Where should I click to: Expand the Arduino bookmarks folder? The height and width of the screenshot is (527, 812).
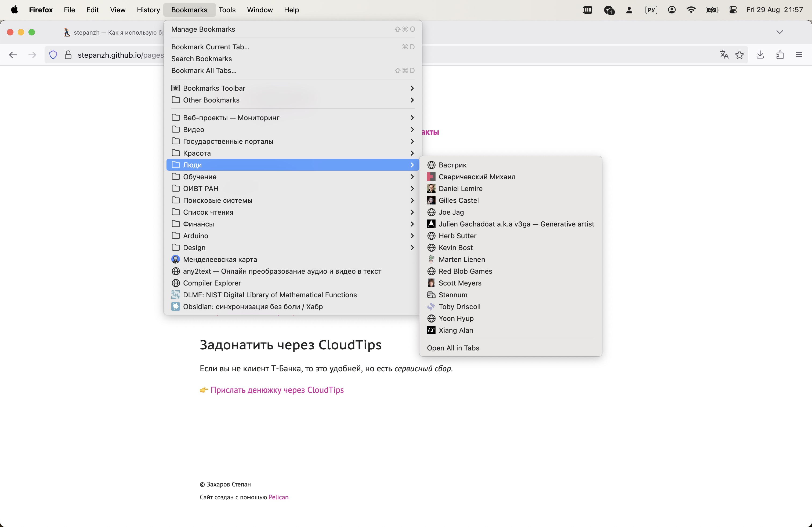(293, 236)
